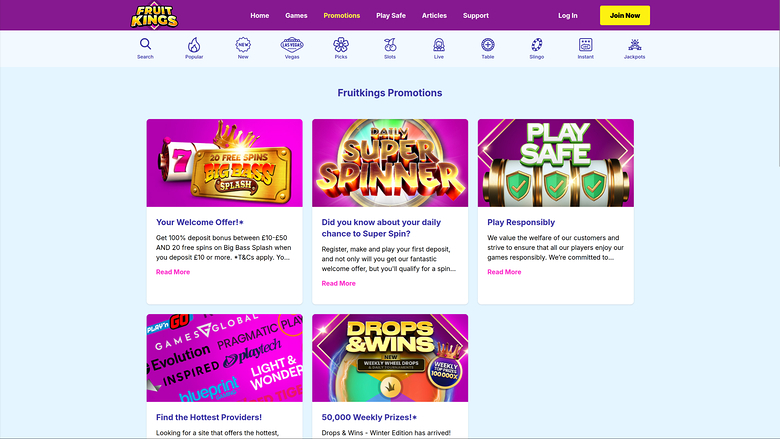This screenshot has height=439, width=780.
Task: Click the 'Play Responsibly' heading
Action: (521, 222)
